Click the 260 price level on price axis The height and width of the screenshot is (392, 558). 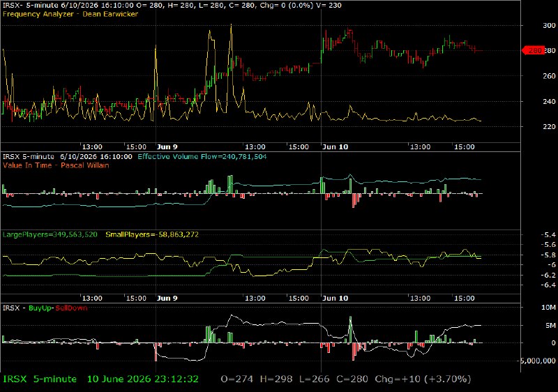pyautogui.click(x=549, y=76)
